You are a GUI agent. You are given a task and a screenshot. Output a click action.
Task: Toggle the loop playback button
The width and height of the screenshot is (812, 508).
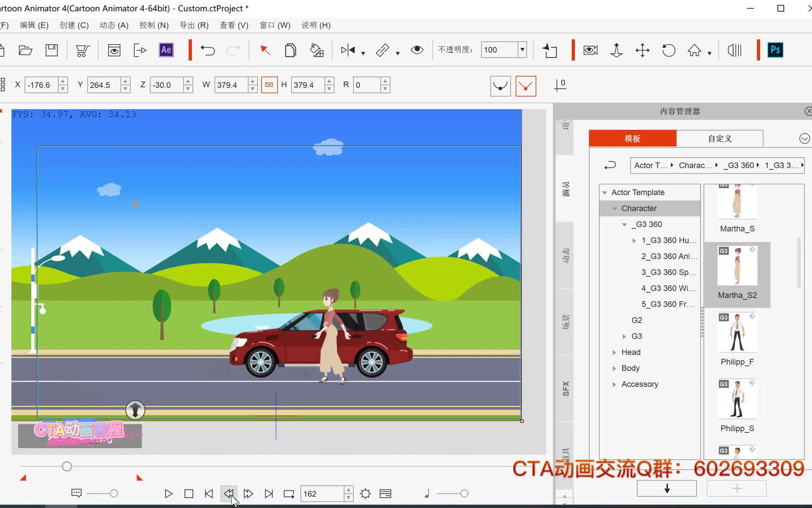289,493
